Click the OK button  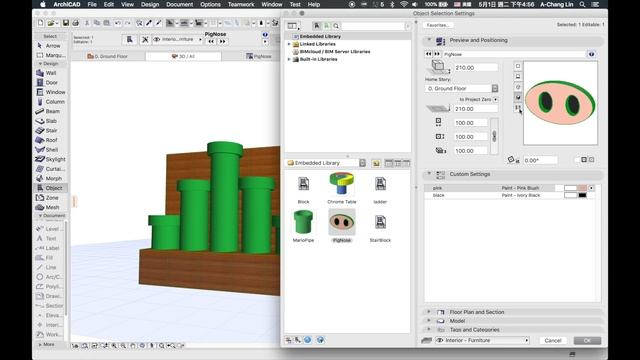(587, 340)
